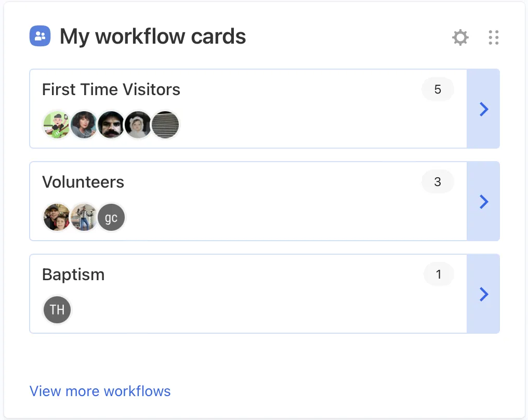Click the six-dot drag handle icon
Image resolution: width=528 pixels, height=420 pixels.
point(494,37)
